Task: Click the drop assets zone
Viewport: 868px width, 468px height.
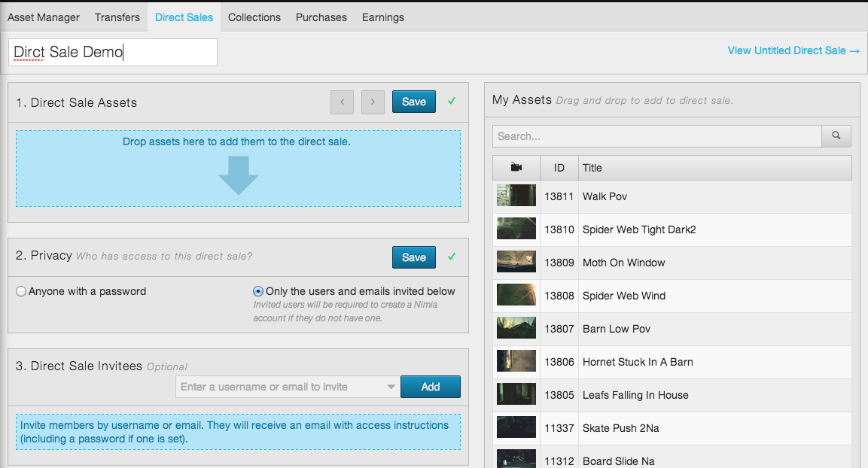Action: (238, 169)
